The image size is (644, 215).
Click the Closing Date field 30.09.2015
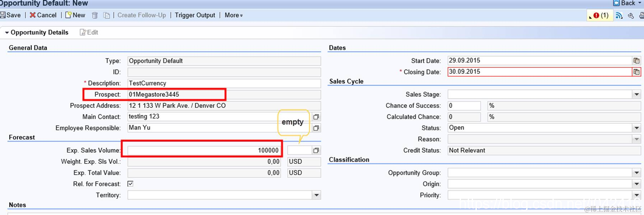click(540, 72)
